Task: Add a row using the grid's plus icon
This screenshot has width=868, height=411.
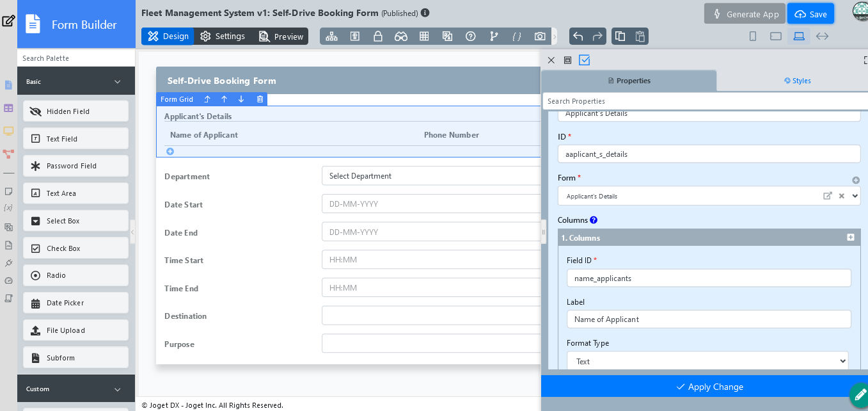Action: [x=170, y=152]
